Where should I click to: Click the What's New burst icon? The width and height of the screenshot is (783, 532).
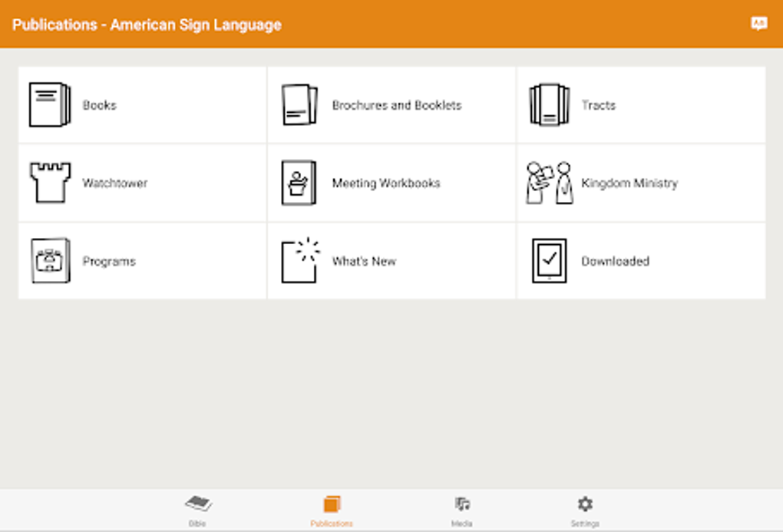tap(300, 260)
